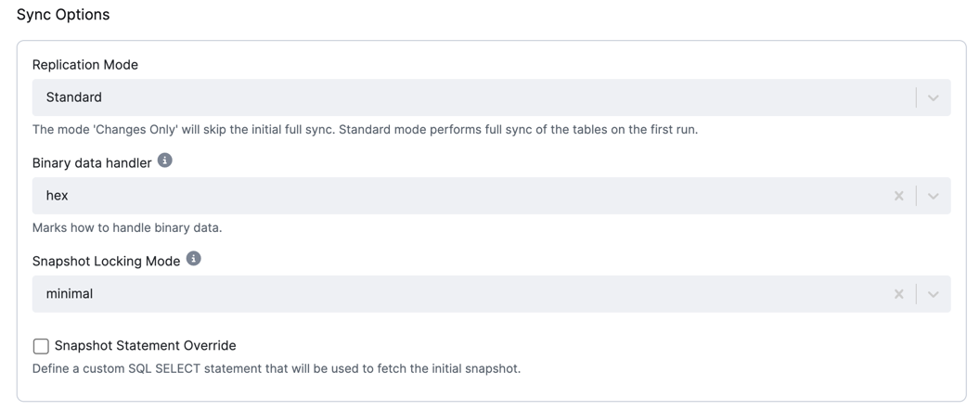Viewport: 980px width, 411px height.
Task: Open the dropdown showing hex
Action: coord(491,196)
